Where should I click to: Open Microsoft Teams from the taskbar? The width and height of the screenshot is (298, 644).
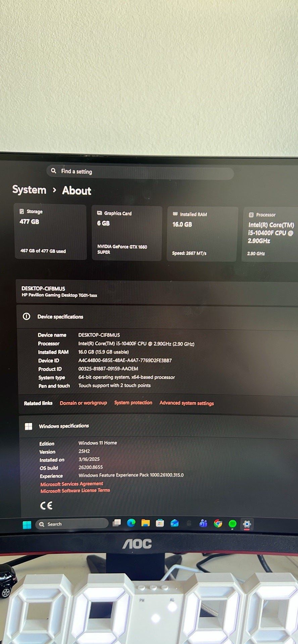[x=203, y=523]
